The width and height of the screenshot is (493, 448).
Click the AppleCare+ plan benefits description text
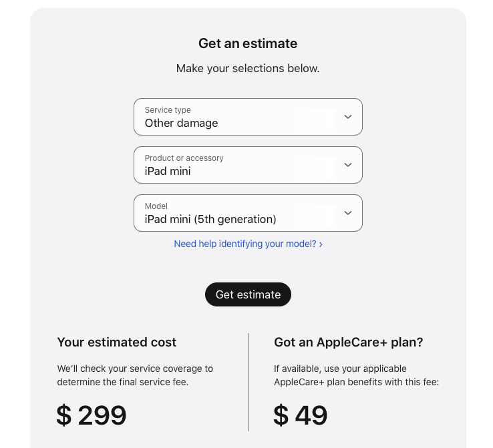(356, 375)
